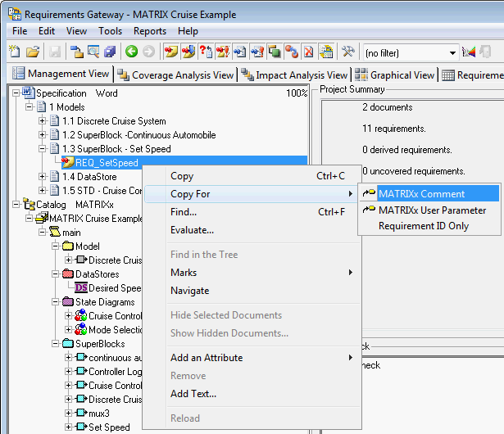The image size is (504, 434).
Task: Click the State Diagrams folder icon
Action: click(x=68, y=302)
